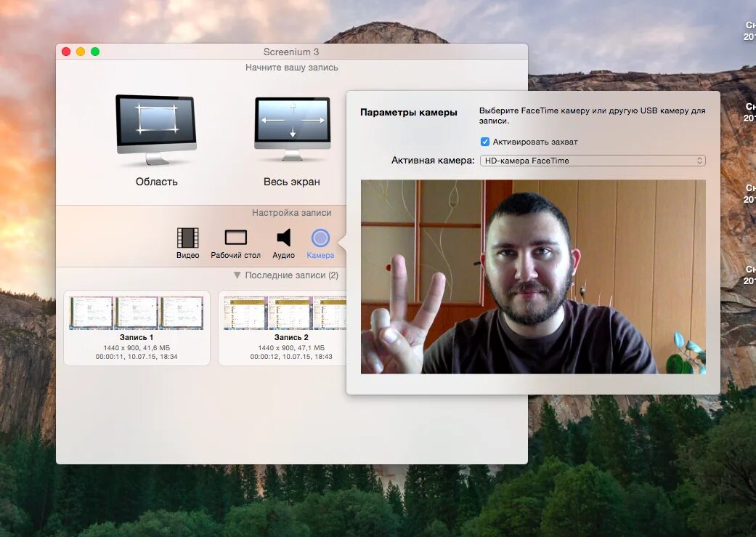Zoom the Screenium 3 window with green button

pyautogui.click(x=95, y=52)
